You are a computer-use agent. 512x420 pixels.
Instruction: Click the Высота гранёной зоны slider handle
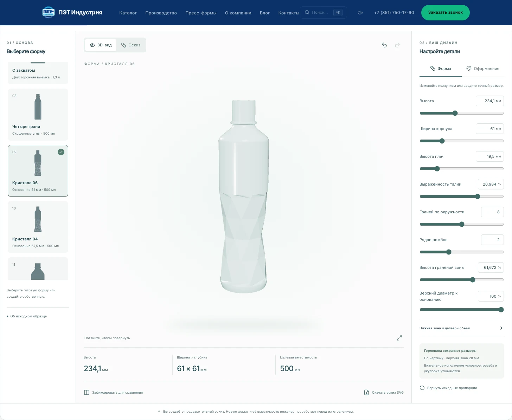coord(473,280)
